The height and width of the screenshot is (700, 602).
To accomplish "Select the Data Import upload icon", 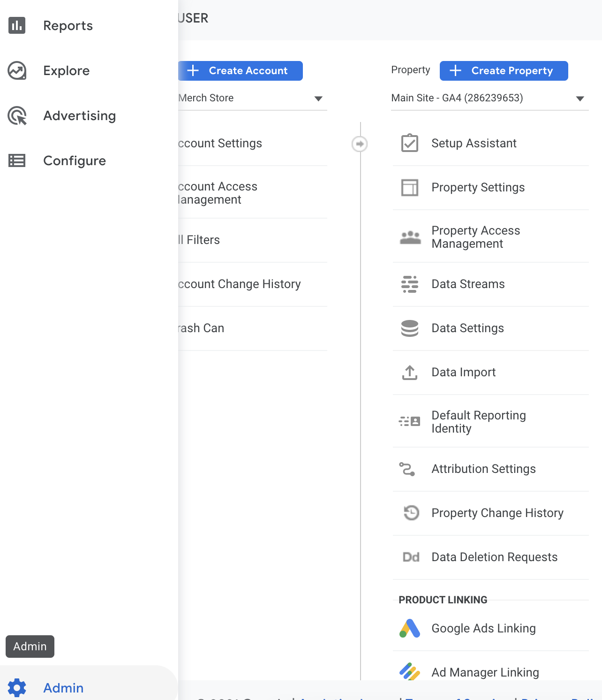I will (x=410, y=373).
